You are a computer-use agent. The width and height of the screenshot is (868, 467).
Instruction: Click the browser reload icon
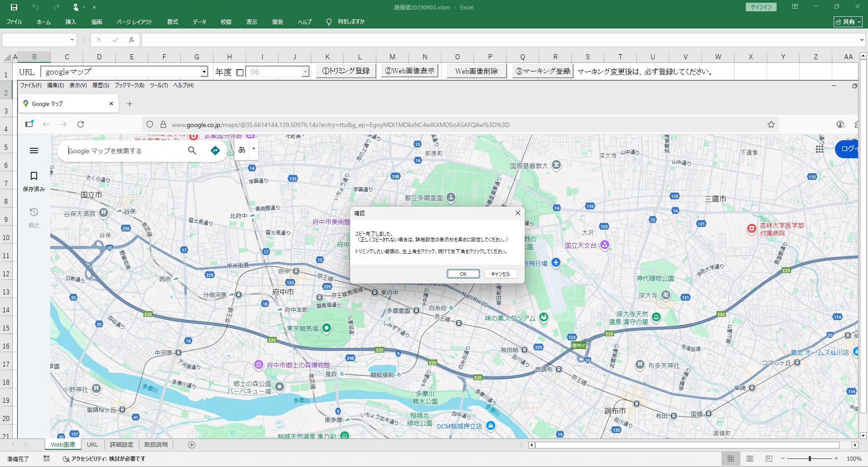coord(81,124)
